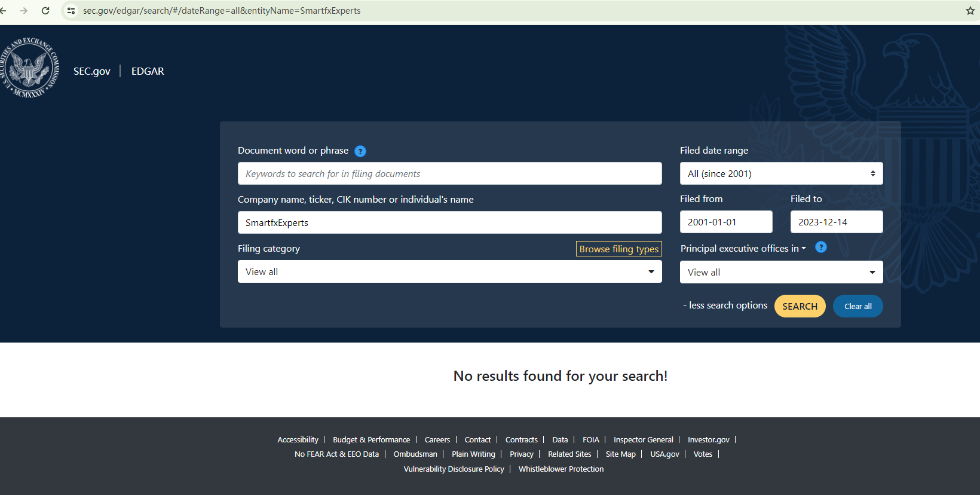Open Browse filing types
The width and height of the screenshot is (980, 495).
point(619,249)
